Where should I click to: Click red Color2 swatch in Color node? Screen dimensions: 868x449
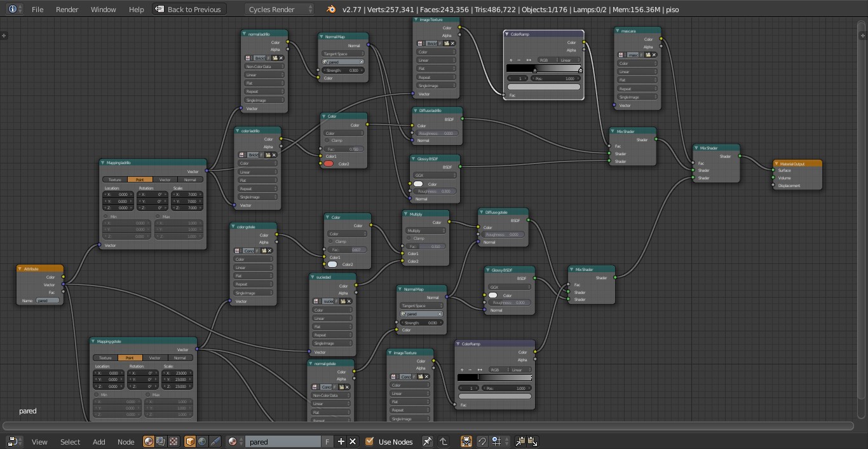[329, 164]
